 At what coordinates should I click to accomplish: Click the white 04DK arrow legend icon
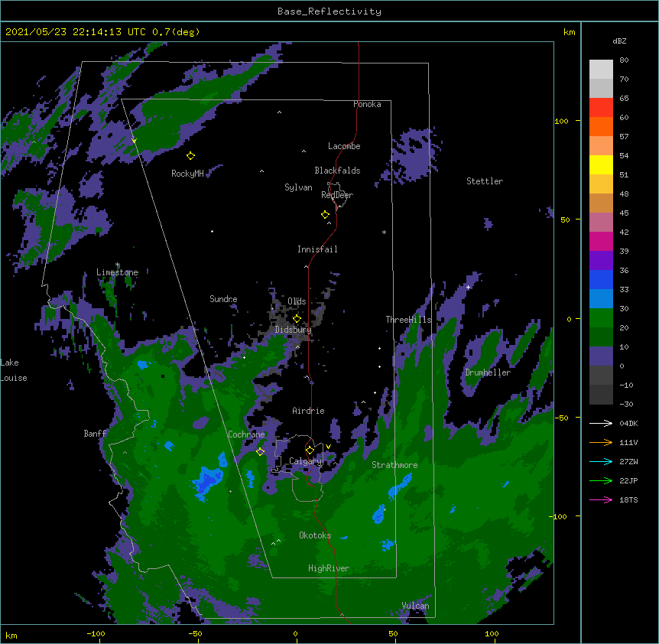click(601, 423)
